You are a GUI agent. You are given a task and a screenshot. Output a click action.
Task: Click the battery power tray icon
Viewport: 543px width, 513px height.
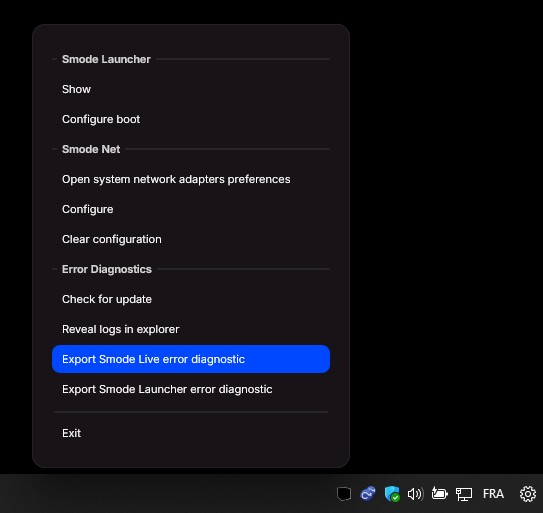439,493
